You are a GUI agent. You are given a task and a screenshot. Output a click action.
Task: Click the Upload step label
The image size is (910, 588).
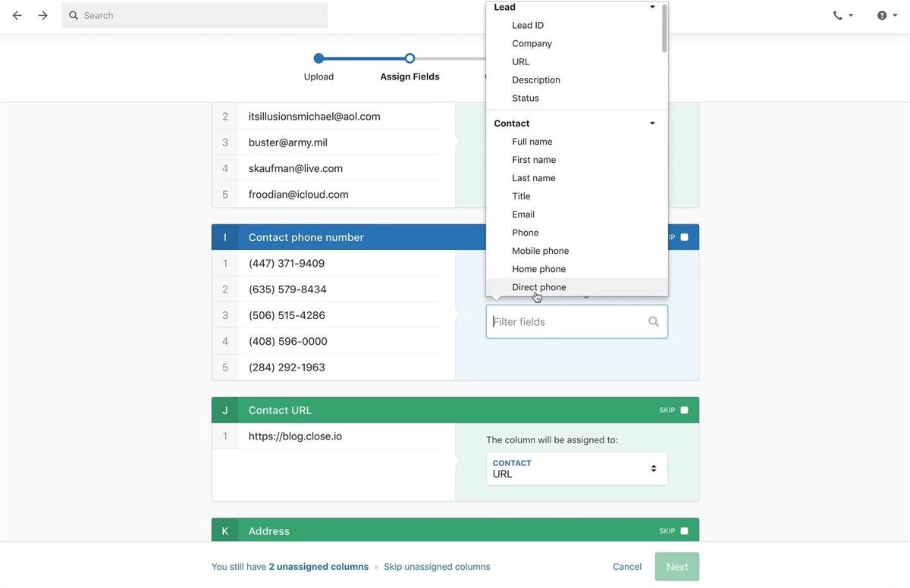pos(318,77)
